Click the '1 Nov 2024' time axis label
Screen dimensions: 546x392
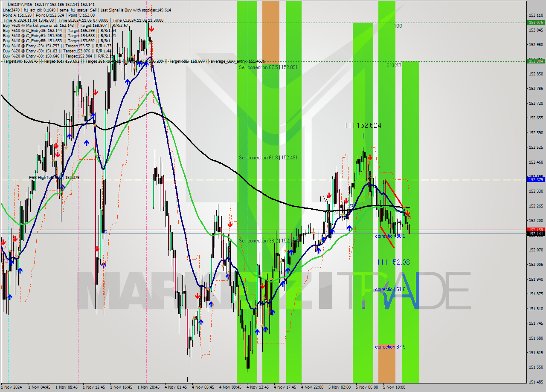click(11, 387)
